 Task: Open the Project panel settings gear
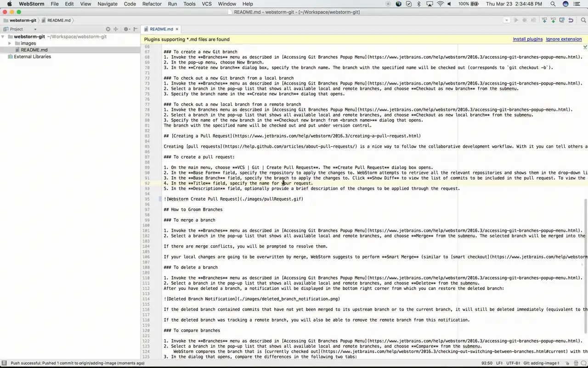pos(126,29)
